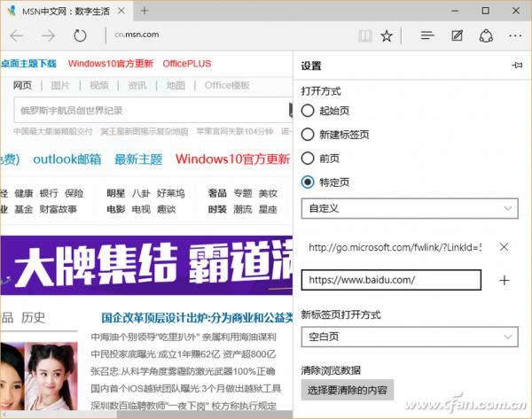
Task: Switch to the 图片 search tab
Action: click(x=60, y=85)
